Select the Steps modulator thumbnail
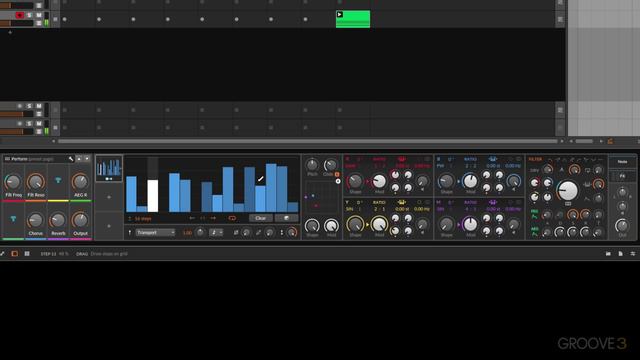The height and width of the screenshot is (360, 640). (x=109, y=168)
